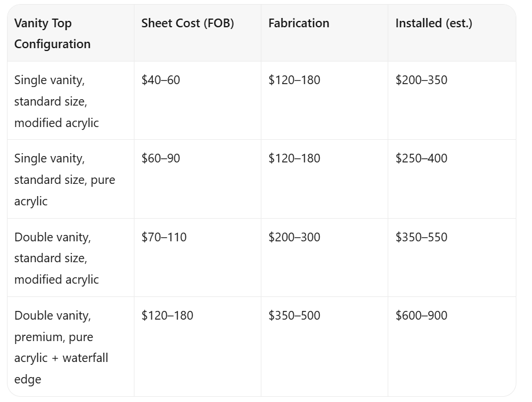Click the $200–300 fabrication cell
This screenshot has width=532, height=402.
click(x=294, y=237)
